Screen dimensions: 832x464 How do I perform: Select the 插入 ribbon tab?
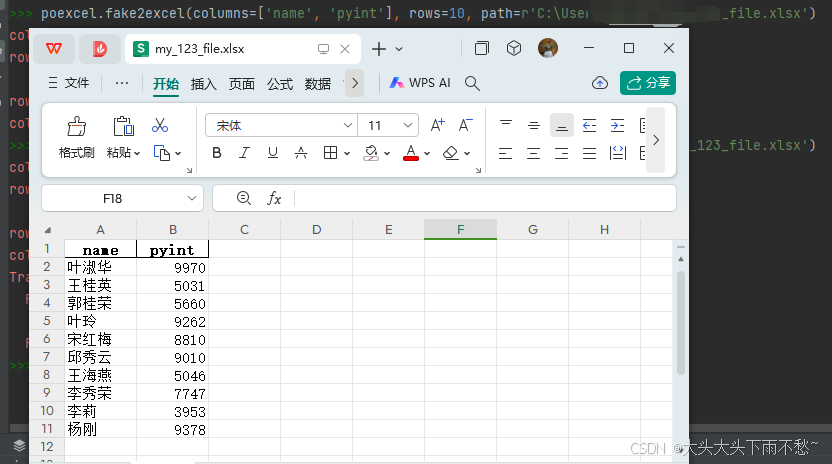[x=204, y=84]
